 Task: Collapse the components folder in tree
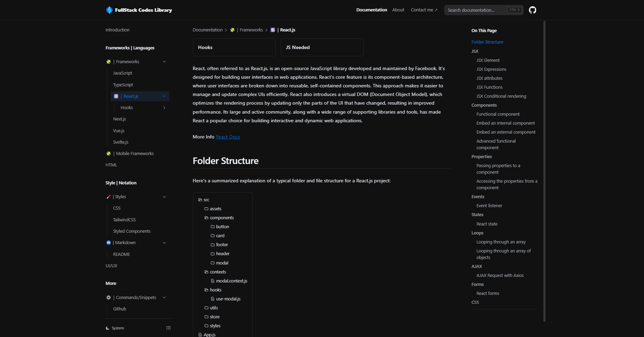[219, 218]
